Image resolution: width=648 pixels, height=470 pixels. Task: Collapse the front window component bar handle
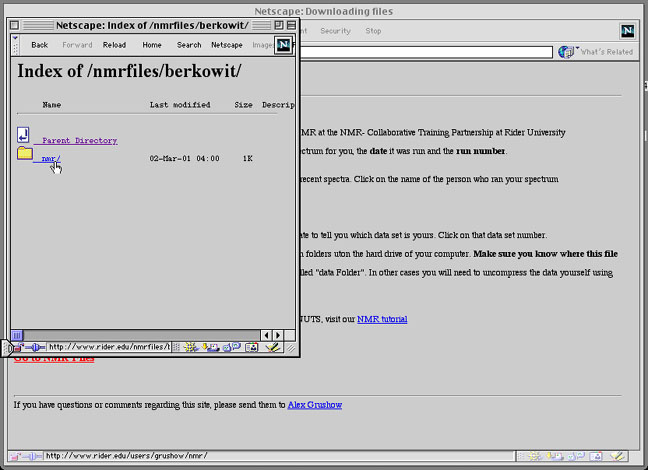tap(176, 347)
